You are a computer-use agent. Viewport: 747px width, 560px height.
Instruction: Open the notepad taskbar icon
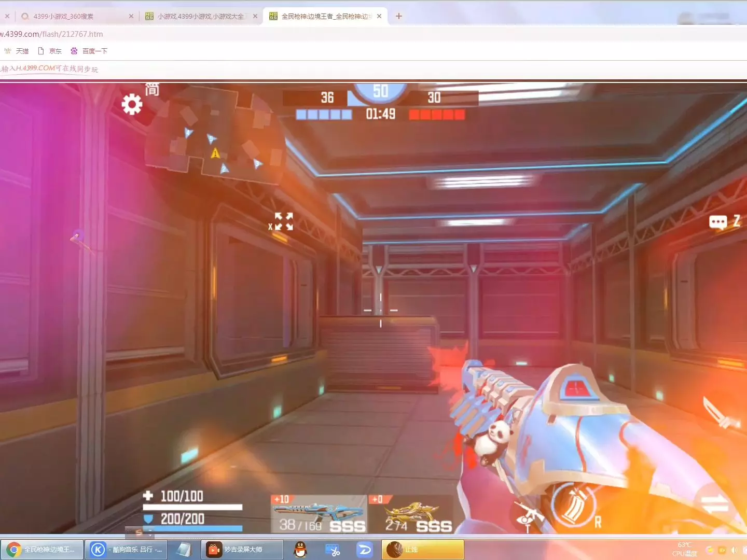(184, 550)
